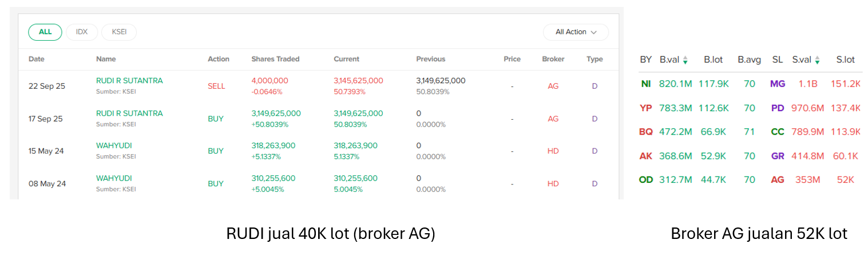Click broker HD in the 08 May 24 row
The width and height of the screenshot is (868, 259).
point(553,184)
